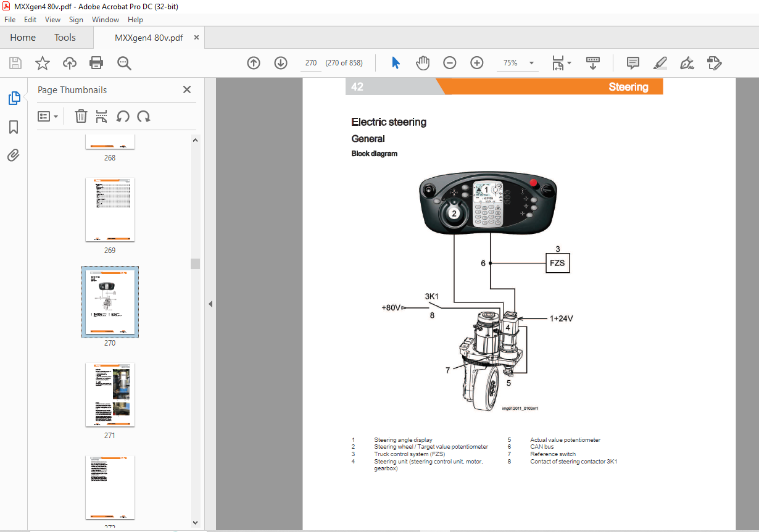Screen dimensions: 759x532
Task: Click the Save file icon
Action: pyautogui.click(x=15, y=63)
